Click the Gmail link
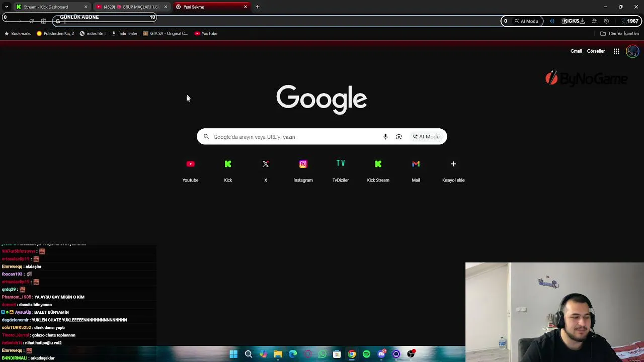The height and width of the screenshot is (362, 644). click(x=576, y=51)
